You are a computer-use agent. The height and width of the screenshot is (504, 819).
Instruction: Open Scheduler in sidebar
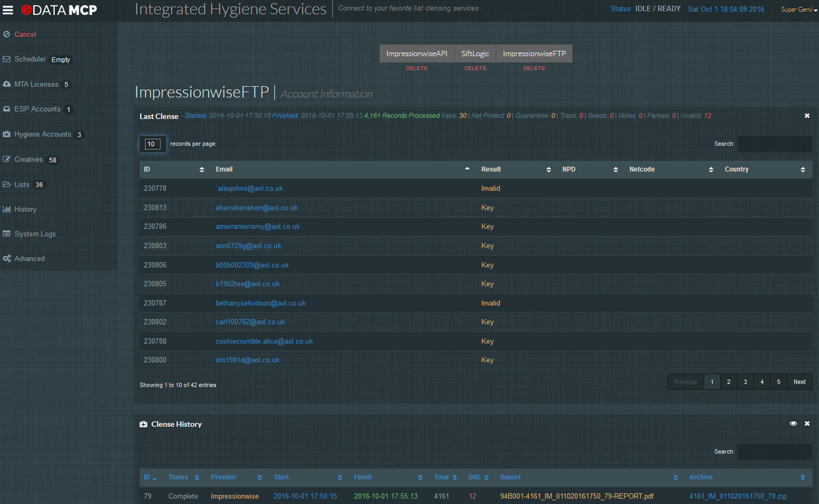tap(30, 59)
